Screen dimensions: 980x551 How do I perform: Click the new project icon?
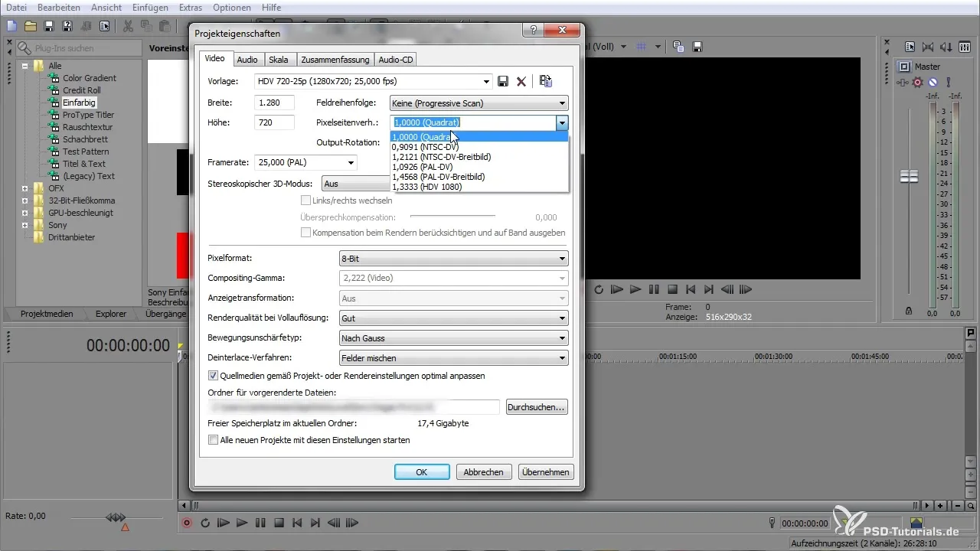point(11,26)
